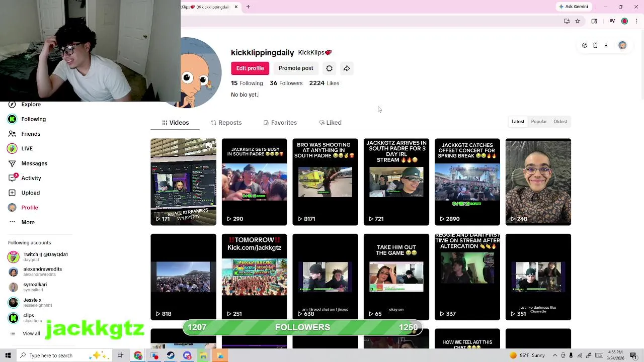Click the TikTok coins icon at top right

pyautogui.click(x=584, y=45)
